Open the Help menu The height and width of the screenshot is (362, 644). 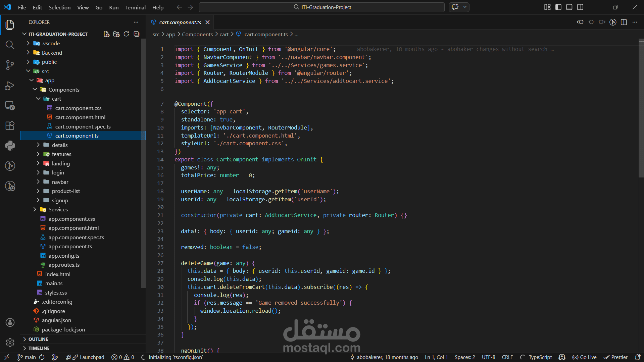coord(158,7)
